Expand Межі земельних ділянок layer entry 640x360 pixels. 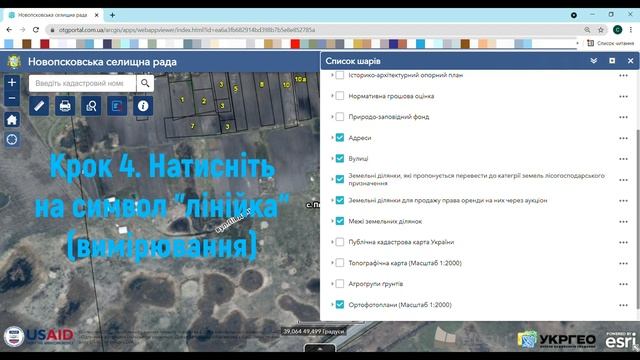332,221
